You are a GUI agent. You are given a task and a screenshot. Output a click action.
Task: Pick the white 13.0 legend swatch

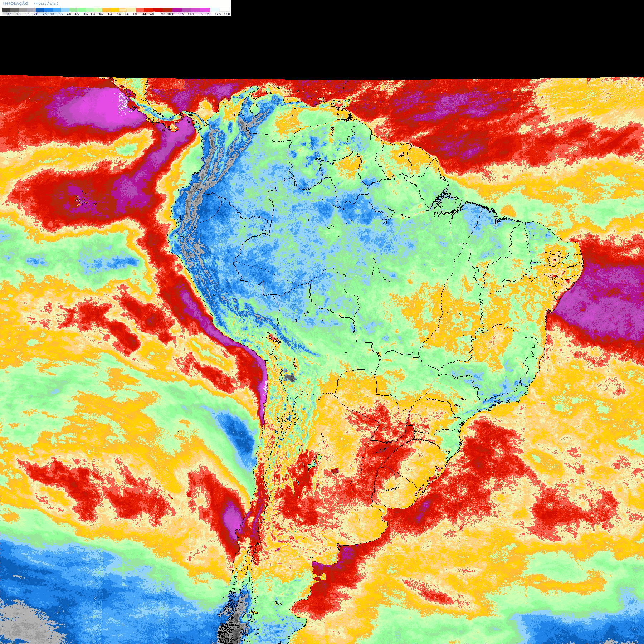click(x=225, y=10)
